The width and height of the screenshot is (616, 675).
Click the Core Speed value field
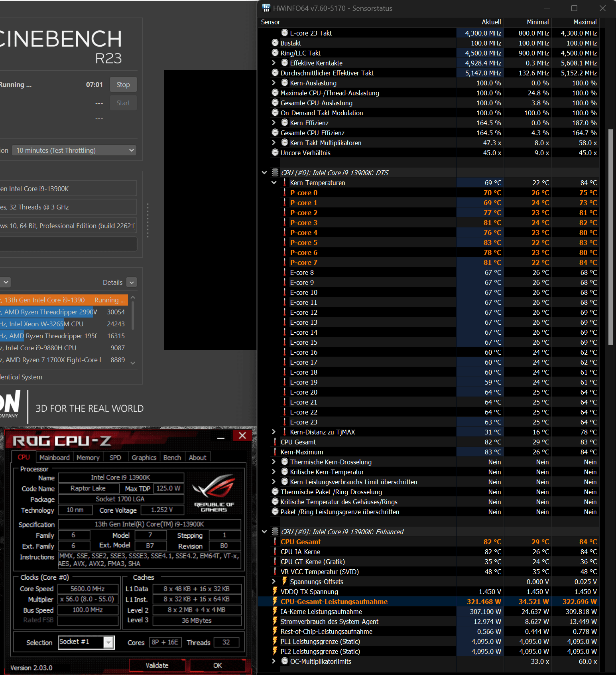(x=88, y=589)
